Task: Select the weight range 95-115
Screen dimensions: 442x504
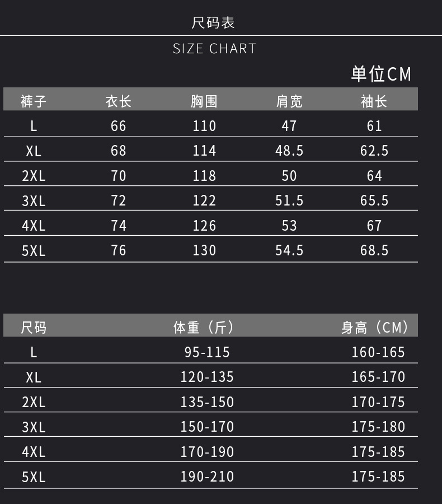Action: (207, 352)
